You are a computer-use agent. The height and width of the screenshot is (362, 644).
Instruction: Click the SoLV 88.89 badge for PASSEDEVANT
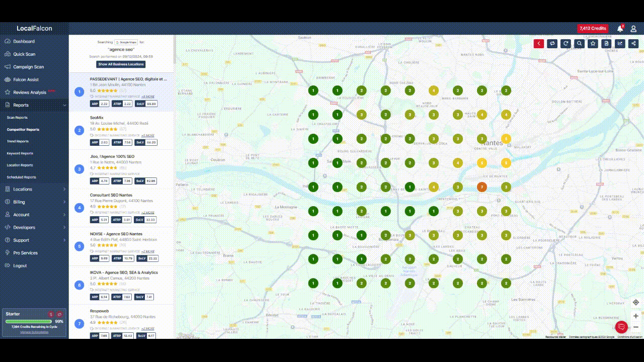click(146, 104)
